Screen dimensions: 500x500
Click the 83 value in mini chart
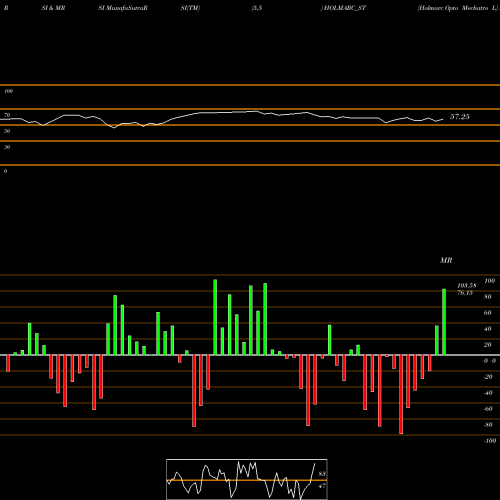pyautogui.click(x=322, y=474)
